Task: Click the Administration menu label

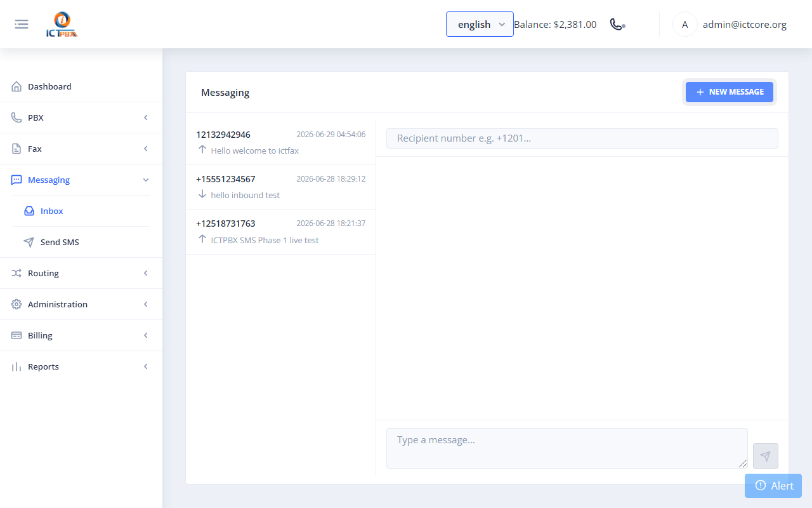Action: point(58,304)
